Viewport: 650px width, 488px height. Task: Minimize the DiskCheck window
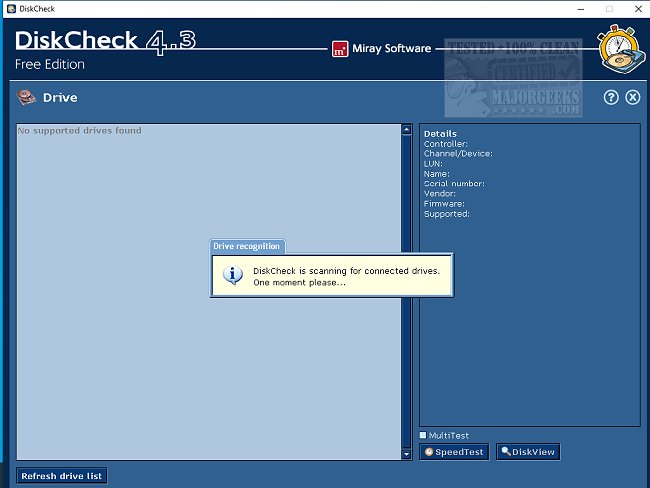581,9
